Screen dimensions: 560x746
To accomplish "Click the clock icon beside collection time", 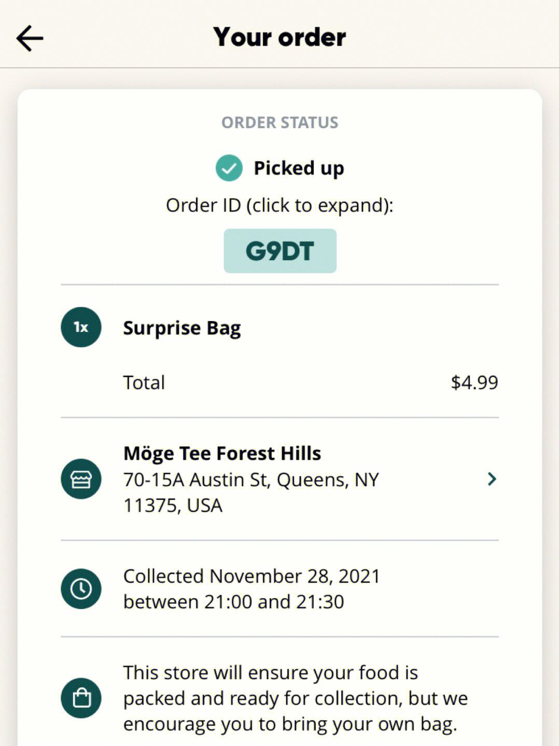I will (x=81, y=589).
